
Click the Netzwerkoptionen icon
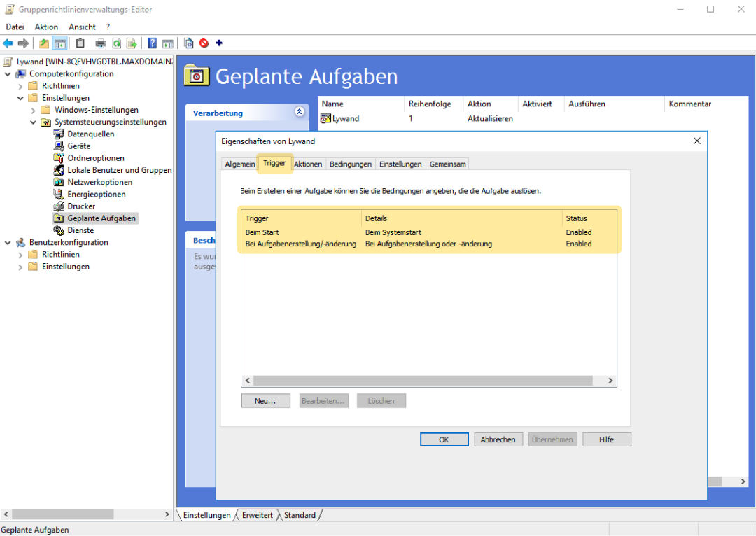tap(59, 182)
